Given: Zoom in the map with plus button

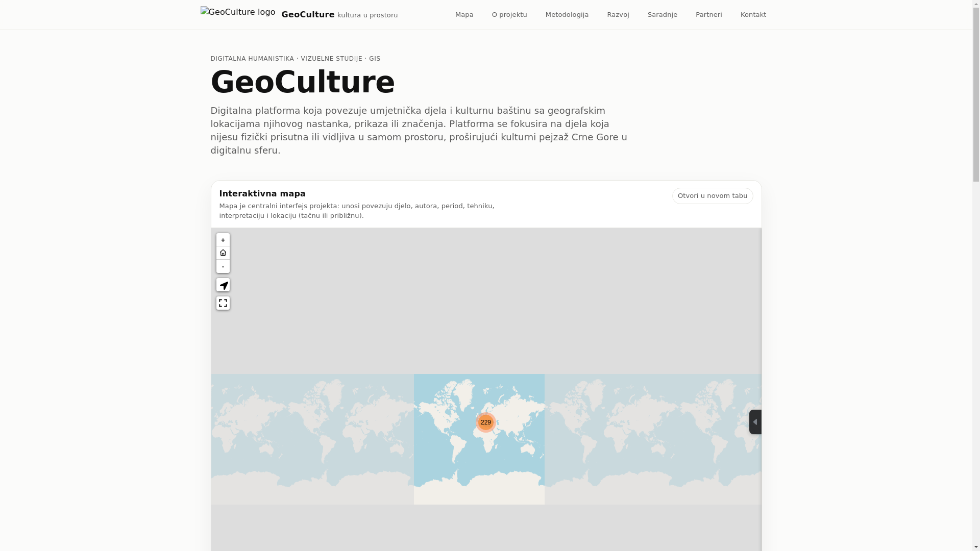Looking at the screenshot, I should tap(223, 240).
